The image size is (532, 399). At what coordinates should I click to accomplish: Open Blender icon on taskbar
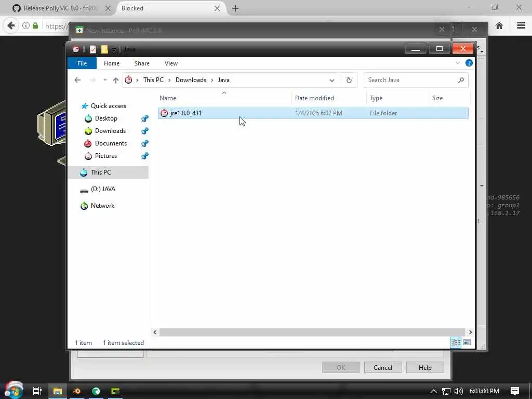[77, 391]
